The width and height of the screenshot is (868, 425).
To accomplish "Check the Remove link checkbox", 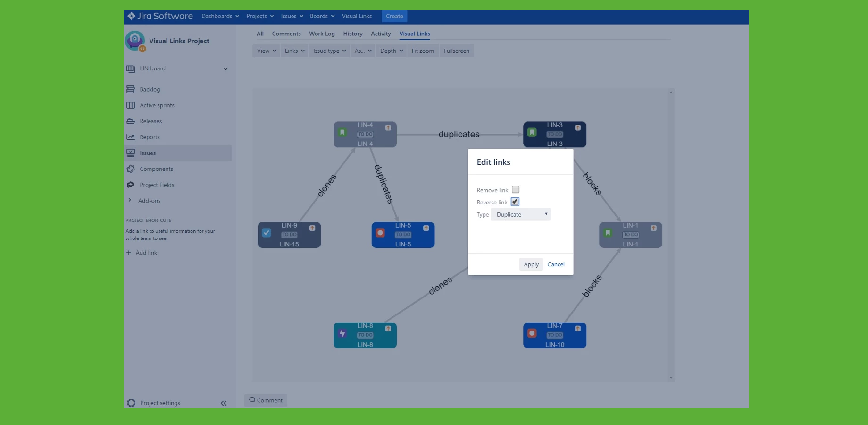I will [516, 189].
